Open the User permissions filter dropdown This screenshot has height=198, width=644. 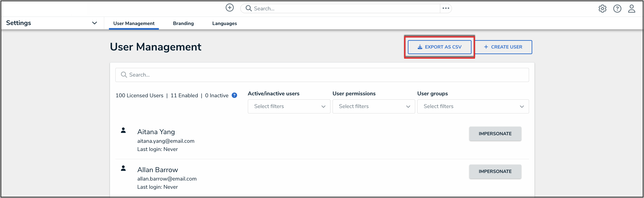pyautogui.click(x=373, y=107)
